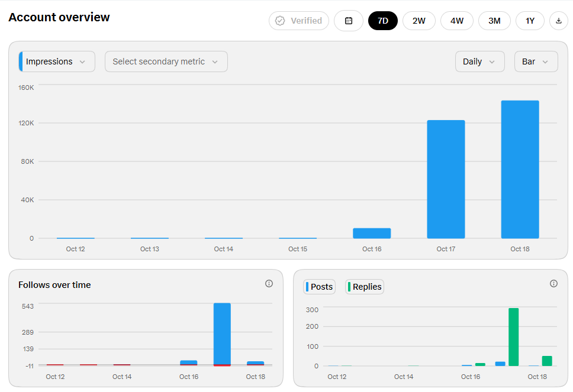Toggle the Posts series
The width and height of the screenshot is (573, 392).
tap(320, 287)
